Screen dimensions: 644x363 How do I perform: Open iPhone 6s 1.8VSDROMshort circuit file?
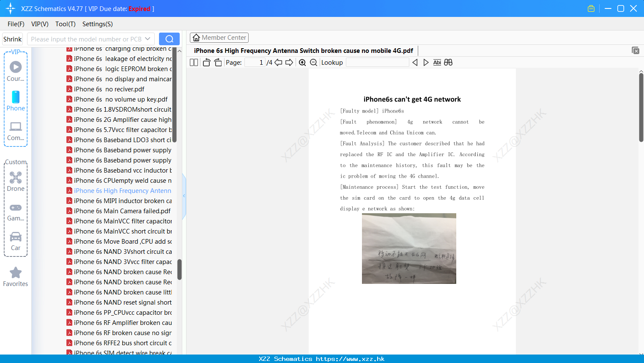click(x=119, y=110)
